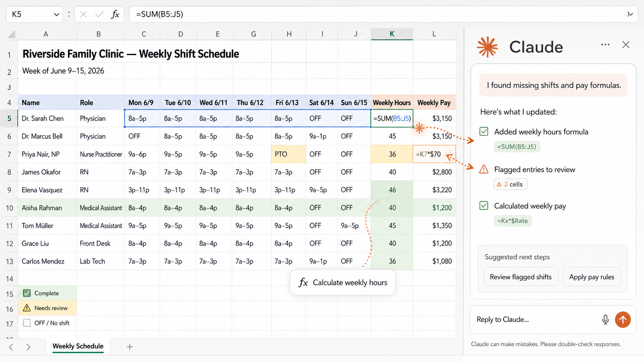
Task: Select Elena Vasquez weekly hours 46
Action: pos(392,190)
